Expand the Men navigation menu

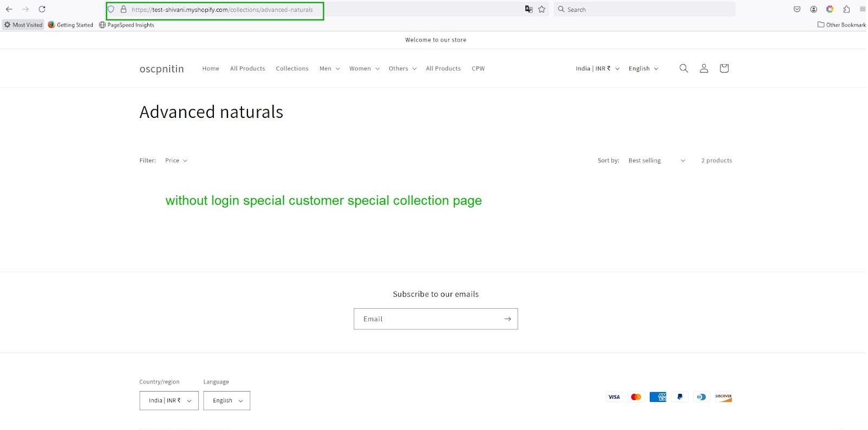coord(329,69)
